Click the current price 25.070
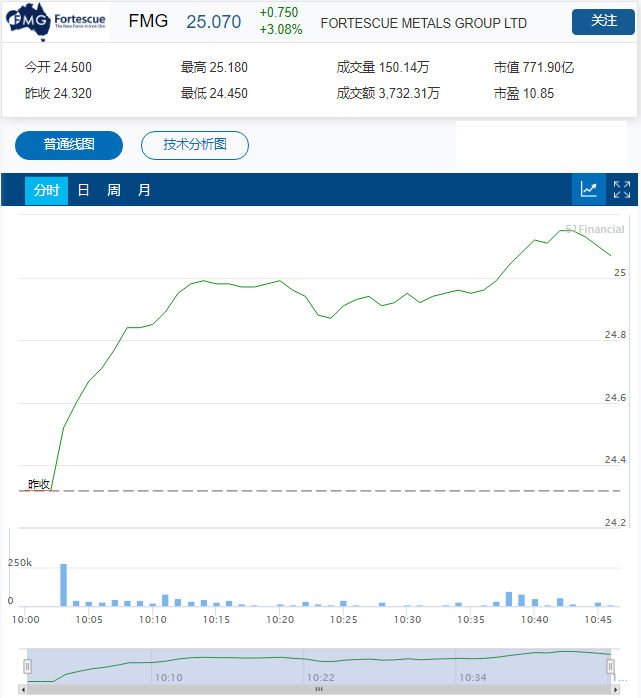Viewport: 641px width, 698px height. (x=214, y=22)
